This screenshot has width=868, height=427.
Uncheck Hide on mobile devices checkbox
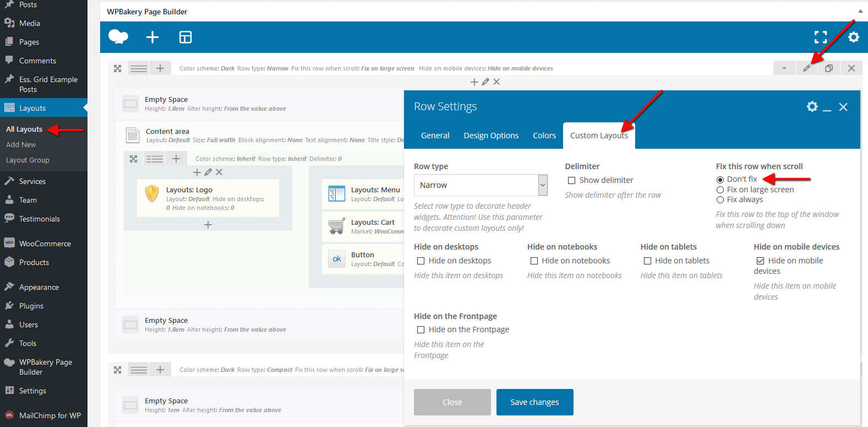pyautogui.click(x=760, y=261)
